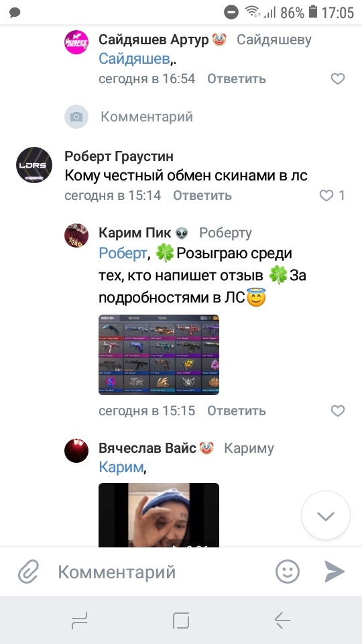362x644 pixels.
Task: Tap the Android back navigation arrow
Action: pyautogui.click(x=282, y=620)
